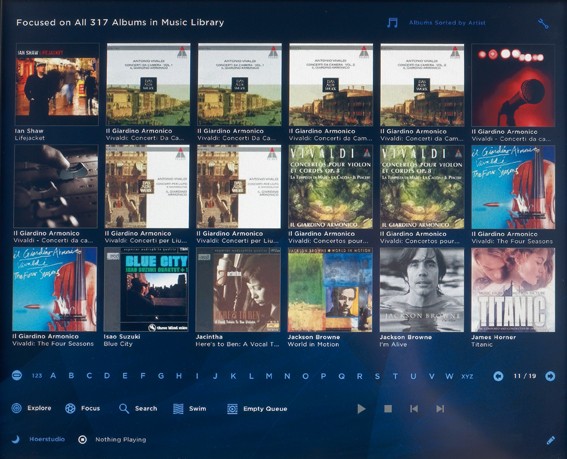
Task: Go to next page arrow
Action: click(x=550, y=376)
